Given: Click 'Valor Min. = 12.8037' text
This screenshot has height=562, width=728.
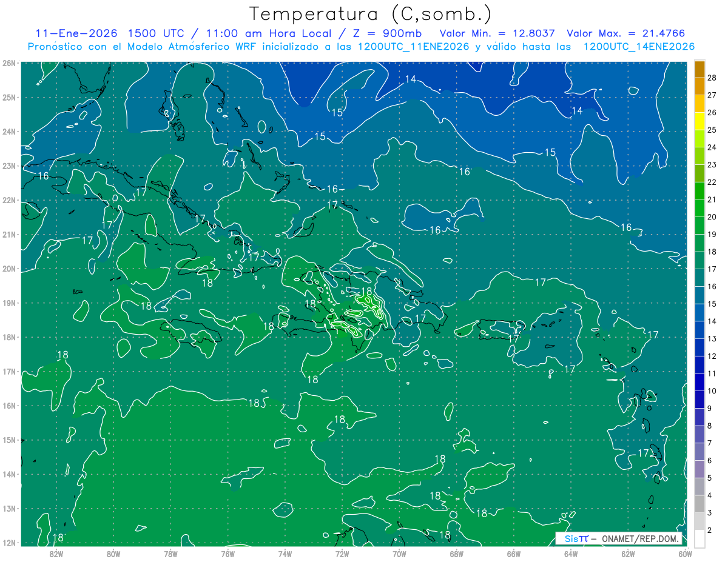Looking at the screenshot, I should (497, 33).
